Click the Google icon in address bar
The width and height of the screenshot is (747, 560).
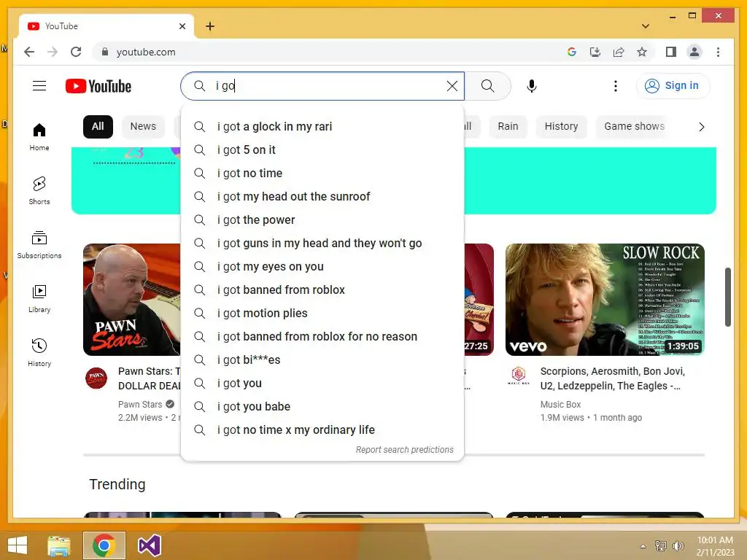click(572, 52)
